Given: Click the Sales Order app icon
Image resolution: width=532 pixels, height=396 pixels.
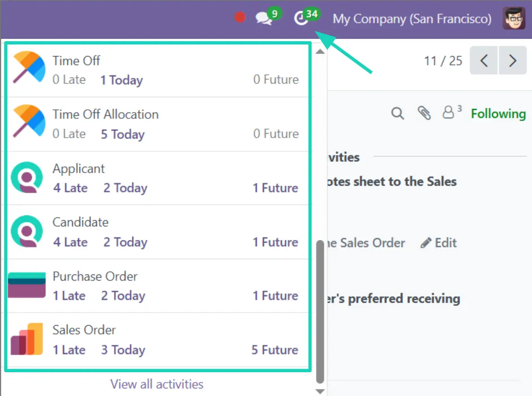Looking at the screenshot, I should 27,339.
